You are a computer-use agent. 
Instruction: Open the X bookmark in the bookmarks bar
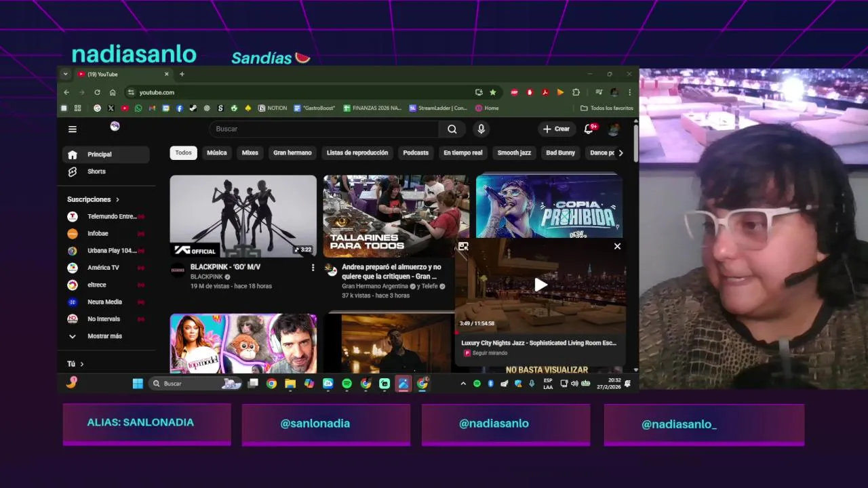click(x=111, y=108)
